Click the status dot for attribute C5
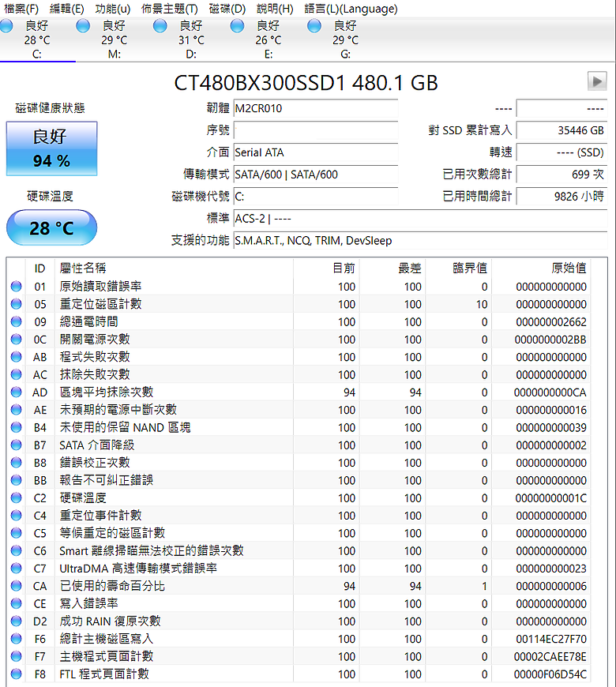Screen dimensions: 616x687 click(17, 533)
